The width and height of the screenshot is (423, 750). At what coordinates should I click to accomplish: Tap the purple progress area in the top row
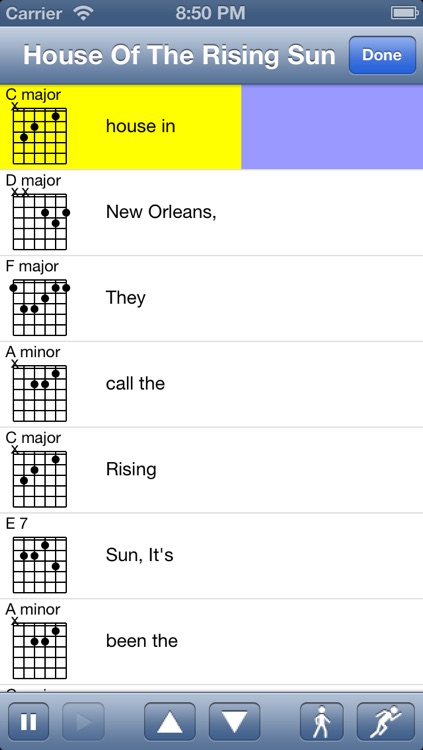click(332, 127)
